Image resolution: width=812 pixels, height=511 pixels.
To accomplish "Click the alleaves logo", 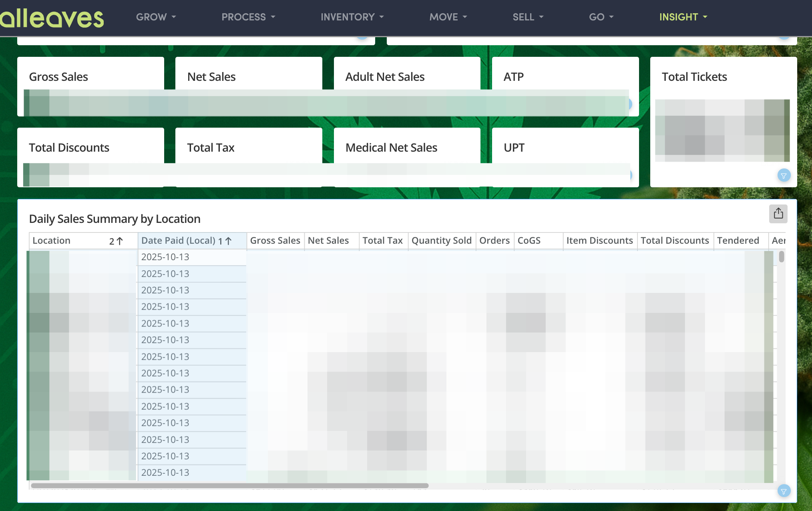I will tap(51, 18).
